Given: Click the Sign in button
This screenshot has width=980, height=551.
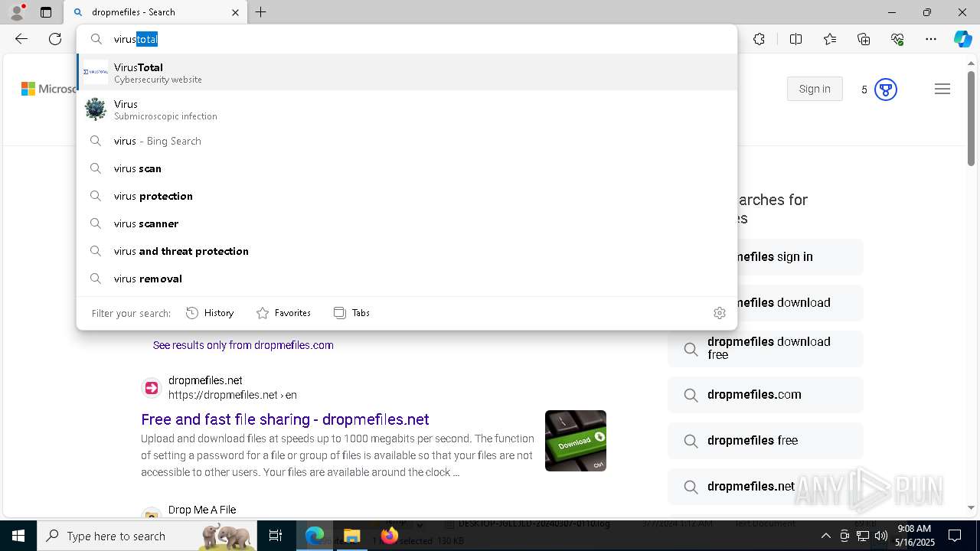Looking at the screenshot, I should coord(815,89).
